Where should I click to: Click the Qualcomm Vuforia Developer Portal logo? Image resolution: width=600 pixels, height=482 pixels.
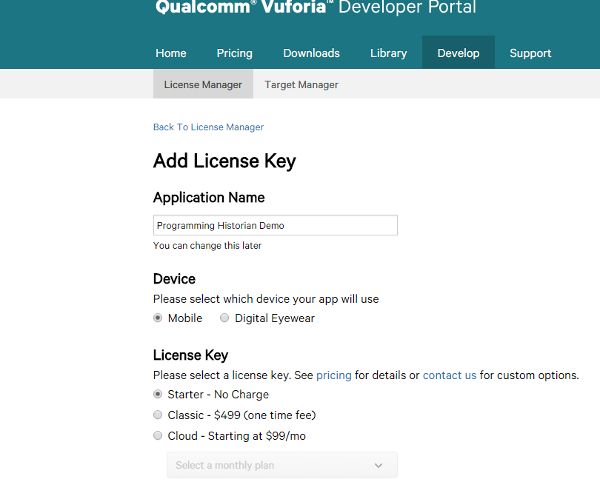click(x=315, y=9)
